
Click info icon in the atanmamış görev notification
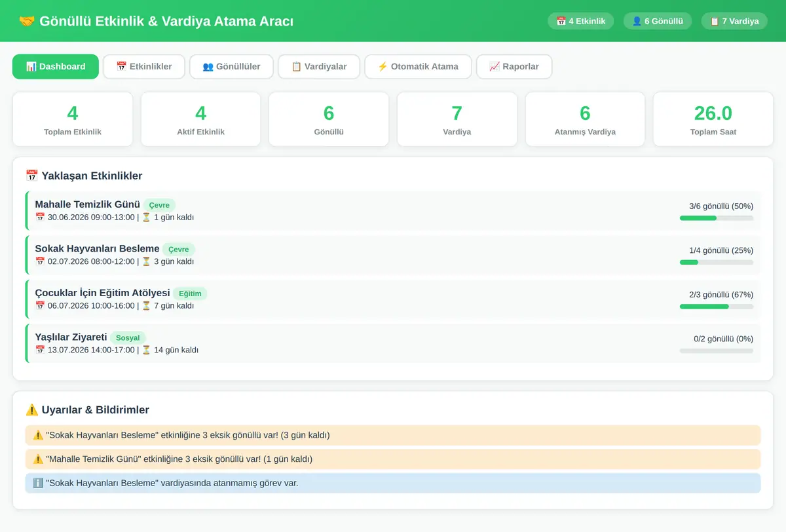pos(38,483)
